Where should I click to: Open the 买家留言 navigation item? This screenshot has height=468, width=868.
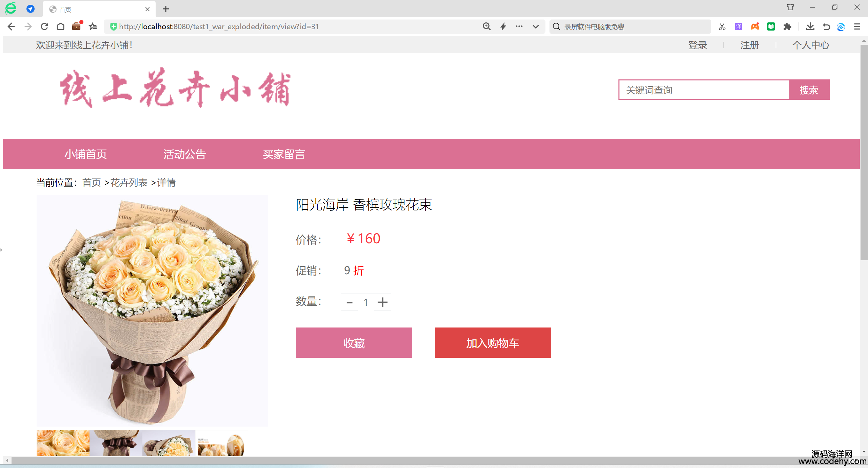click(284, 154)
